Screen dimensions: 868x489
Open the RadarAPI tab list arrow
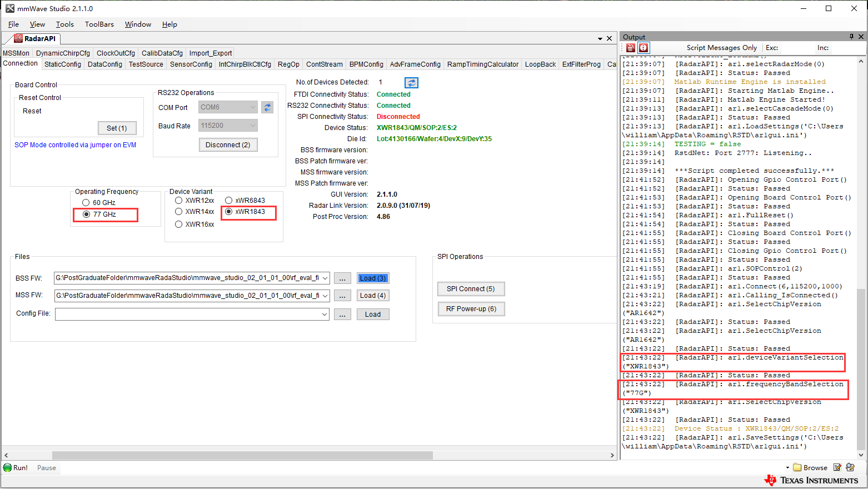point(600,39)
